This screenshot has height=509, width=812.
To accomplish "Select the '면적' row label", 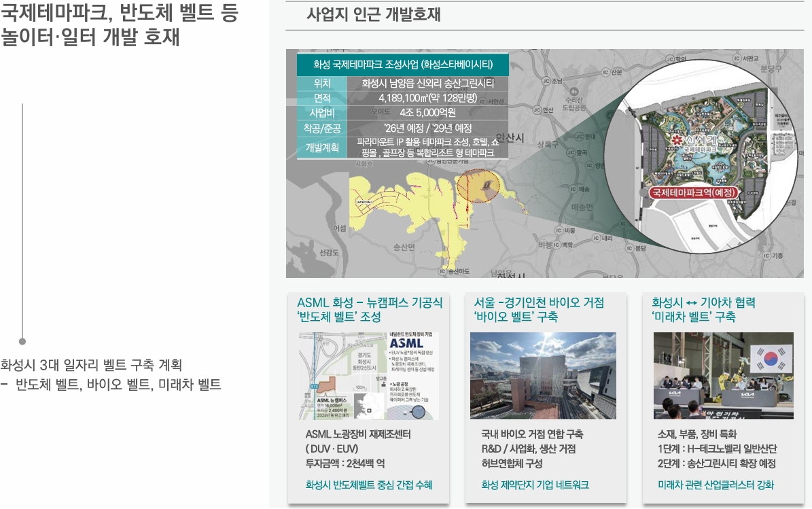I will tap(322, 98).
